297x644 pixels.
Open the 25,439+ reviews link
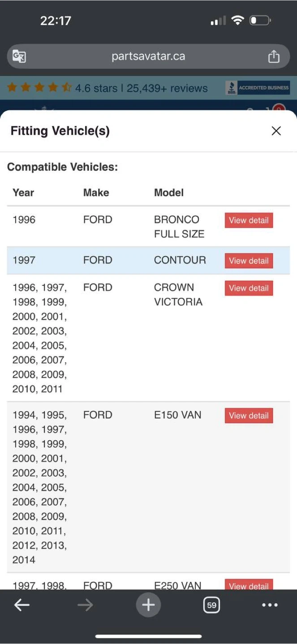[x=167, y=88]
